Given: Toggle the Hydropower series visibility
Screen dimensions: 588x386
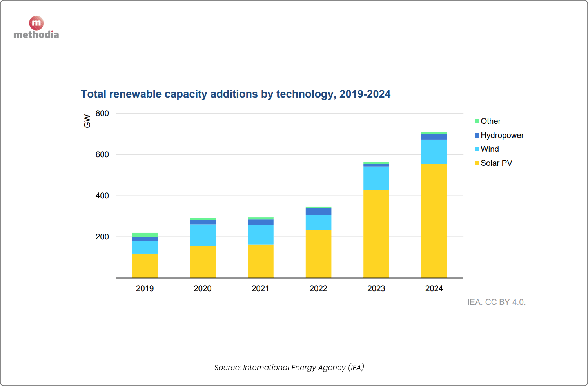Looking at the screenshot, I should pyautogui.click(x=503, y=135).
